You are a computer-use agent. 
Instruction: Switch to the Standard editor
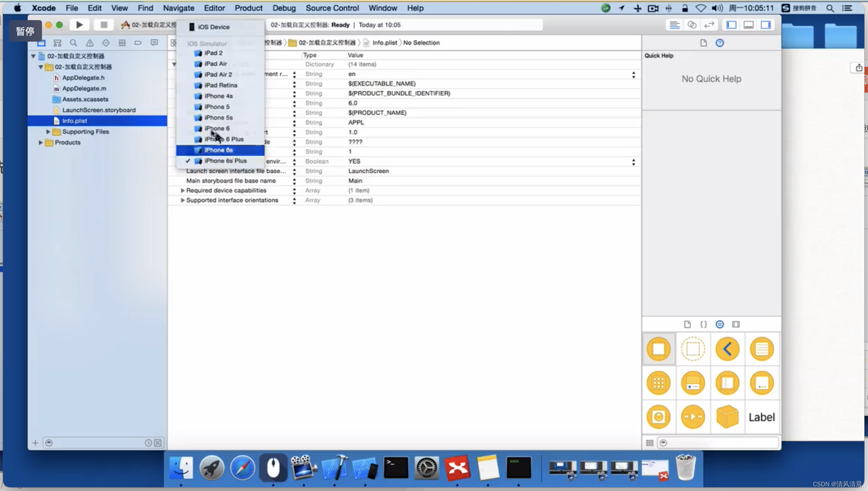click(675, 25)
